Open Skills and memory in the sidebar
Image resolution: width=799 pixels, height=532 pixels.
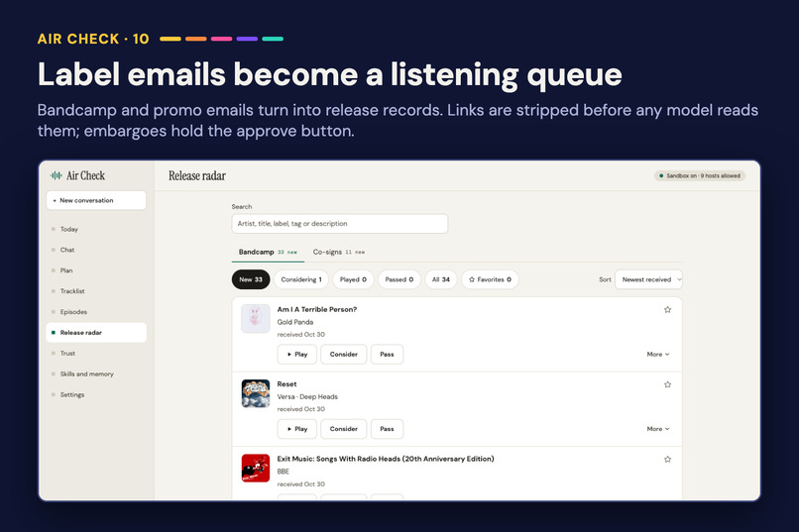pyautogui.click(x=96, y=373)
